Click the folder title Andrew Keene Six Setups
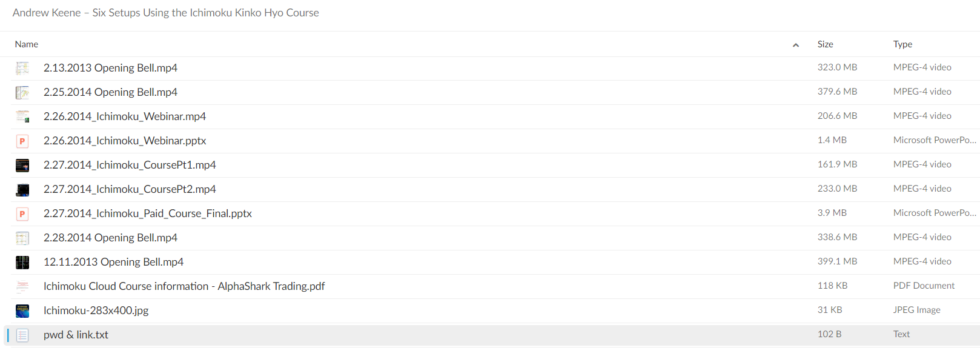This screenshot has height=356, width=980. (165, 13)
